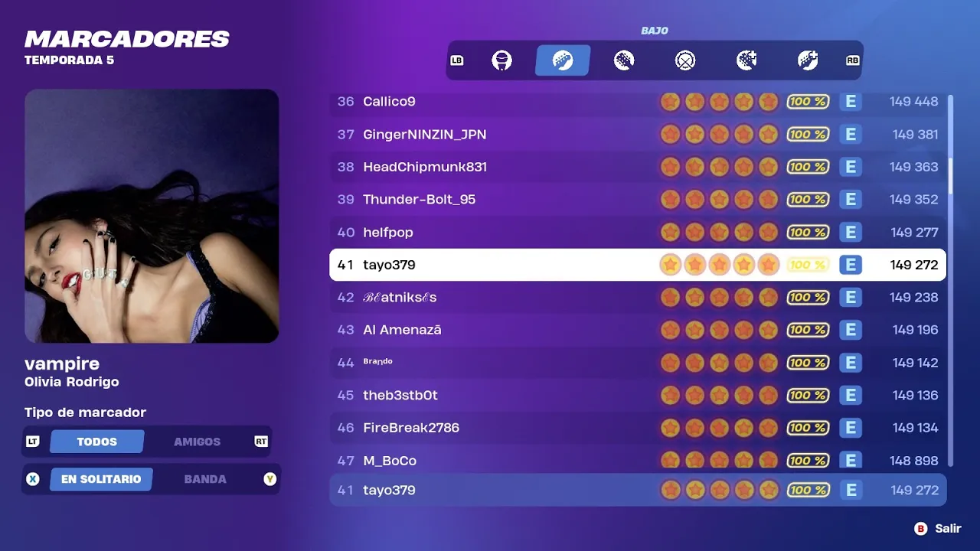Select the EN SOLITARIO mode
The width and height of the screenshot is (980, 551).
(101, 479)
